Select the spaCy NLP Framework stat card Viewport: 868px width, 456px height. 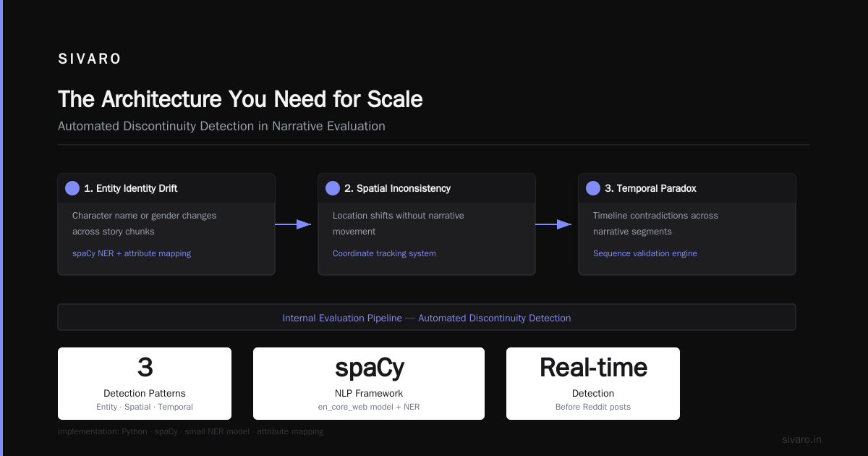pyautogui.click(x=369, y=384)
